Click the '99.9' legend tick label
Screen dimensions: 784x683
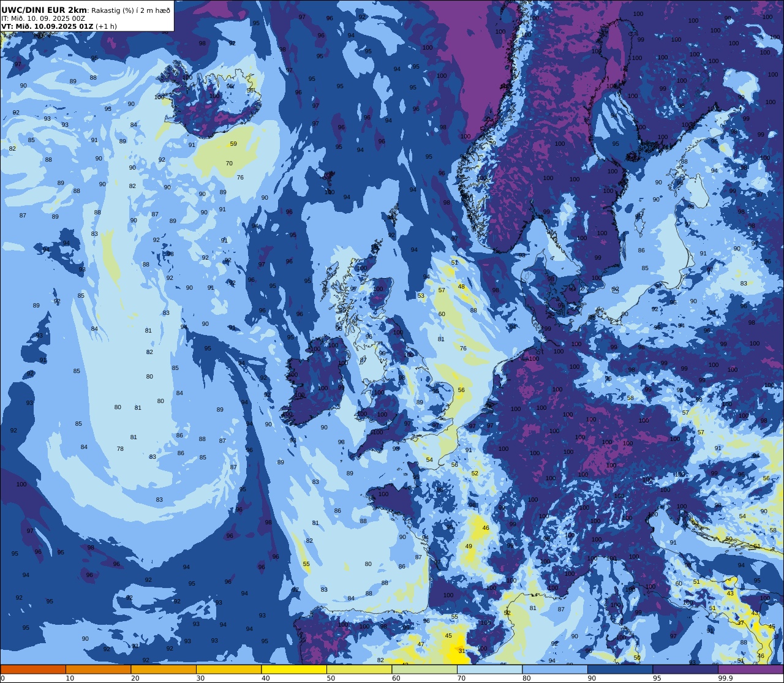[725, 678]
